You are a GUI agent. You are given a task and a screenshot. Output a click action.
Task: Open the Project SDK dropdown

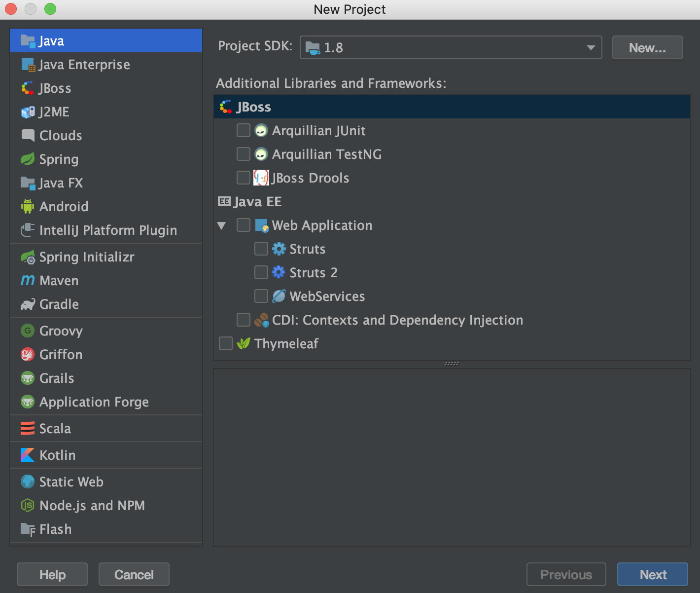point(451,47)
